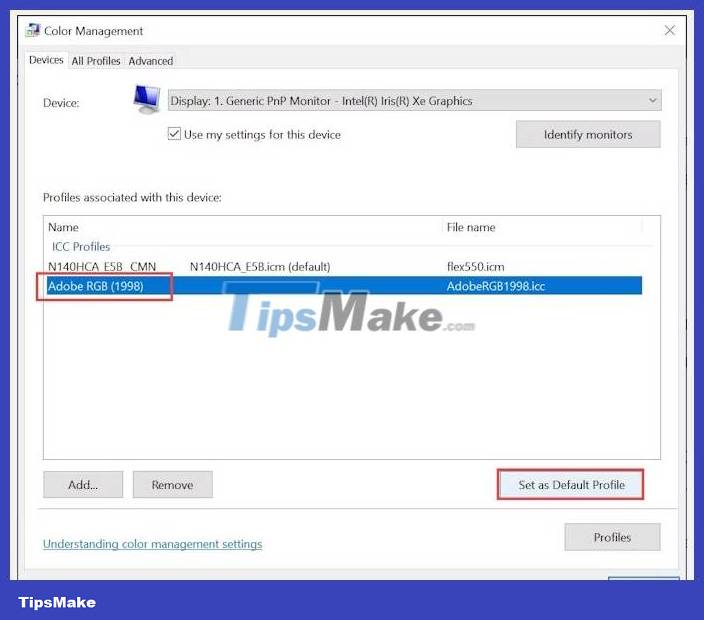The height and width of the screenshot is (620, 704).
Task: Click N140HCA_E5B.icm (default) text
Action: pos(260,267)
